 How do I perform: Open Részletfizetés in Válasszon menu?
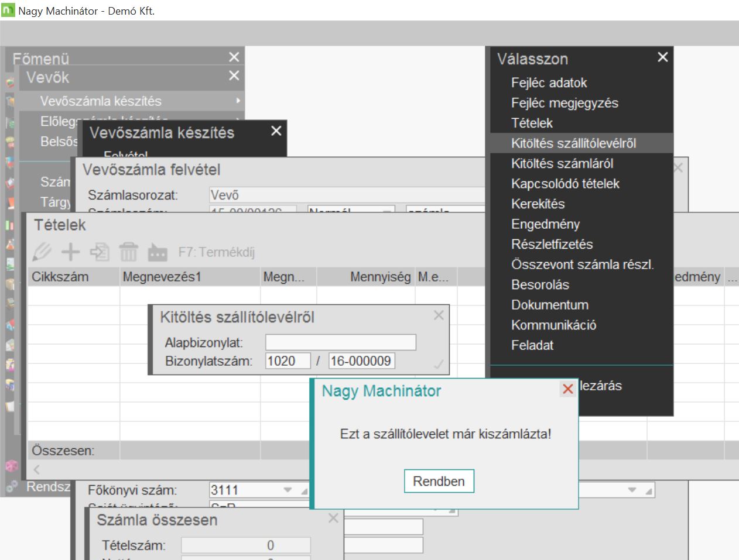coord(552,244)
